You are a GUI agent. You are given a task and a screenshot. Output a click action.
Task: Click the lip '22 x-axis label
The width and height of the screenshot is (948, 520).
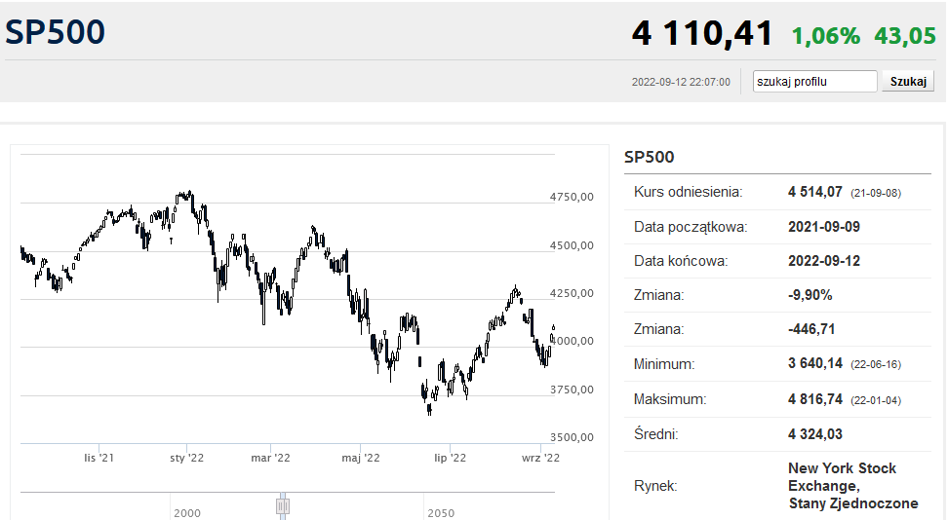(450, 458)
